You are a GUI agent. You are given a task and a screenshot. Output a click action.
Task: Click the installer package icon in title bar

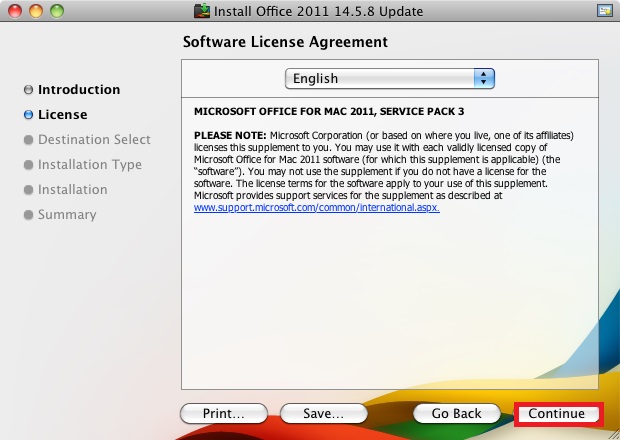coord(203,11)
